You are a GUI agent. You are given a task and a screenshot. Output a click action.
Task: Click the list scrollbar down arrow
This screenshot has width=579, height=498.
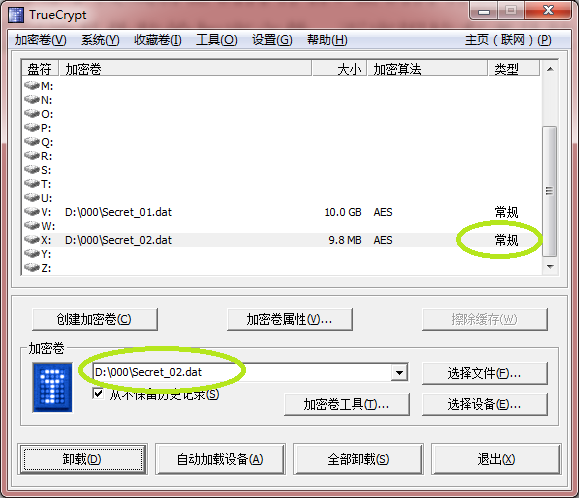coord(550,267)
